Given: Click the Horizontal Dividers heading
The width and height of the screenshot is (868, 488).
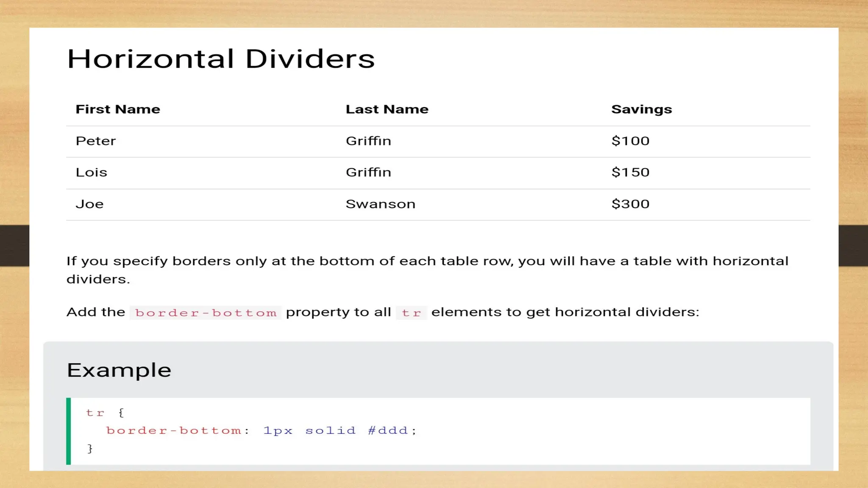Looking at the screenshot, I should pyautogui.click(x=221, y=59).
